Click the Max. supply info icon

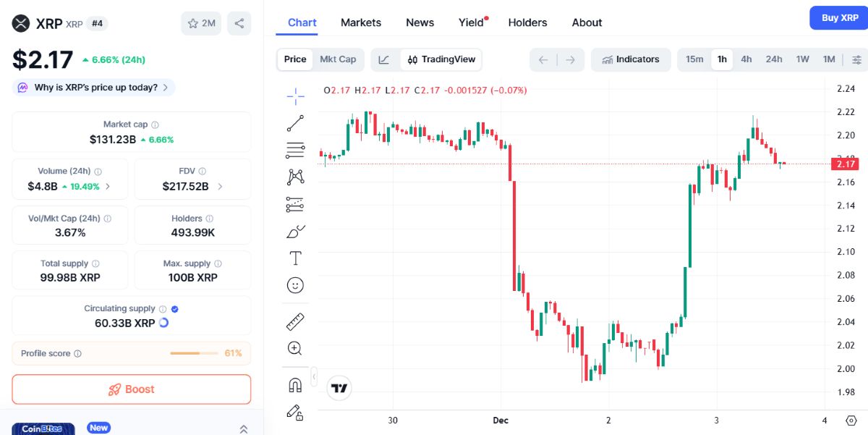(x=218, y=264)
